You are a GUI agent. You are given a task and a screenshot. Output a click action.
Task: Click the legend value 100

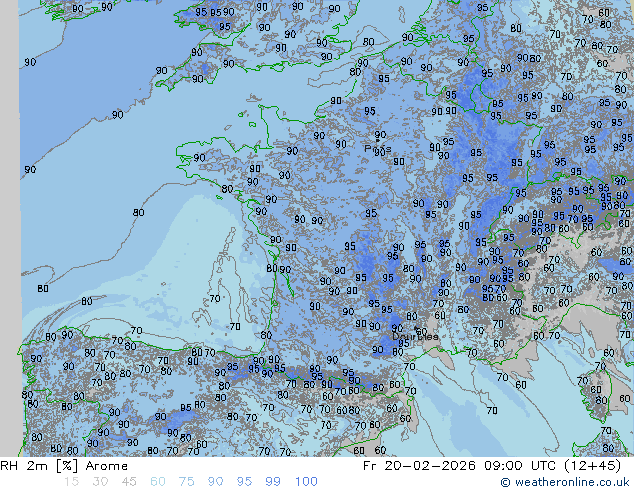tap(306, 482)
